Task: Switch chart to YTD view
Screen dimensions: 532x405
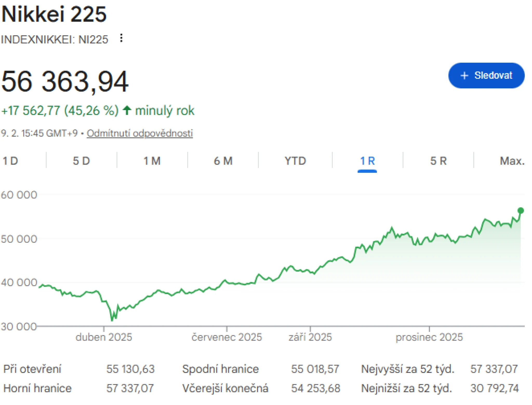Action: [295, 161]
